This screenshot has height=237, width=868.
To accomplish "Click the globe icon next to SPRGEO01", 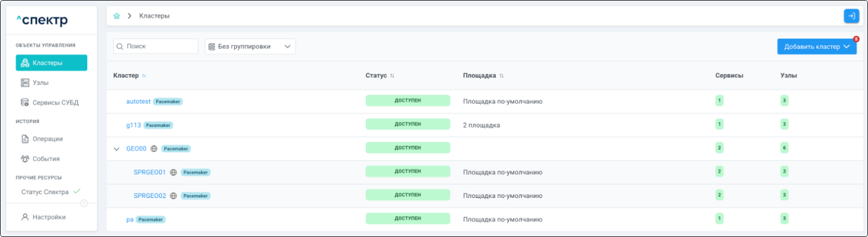I will [174, 172].
